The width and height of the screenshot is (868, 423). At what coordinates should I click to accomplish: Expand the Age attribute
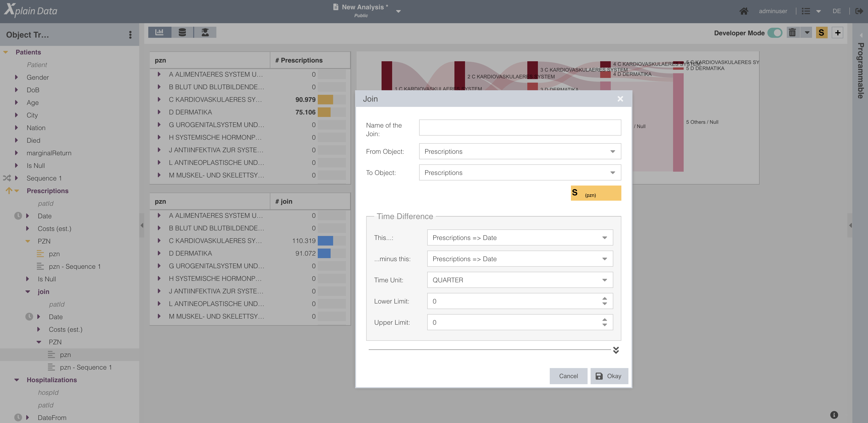(16, 102)
